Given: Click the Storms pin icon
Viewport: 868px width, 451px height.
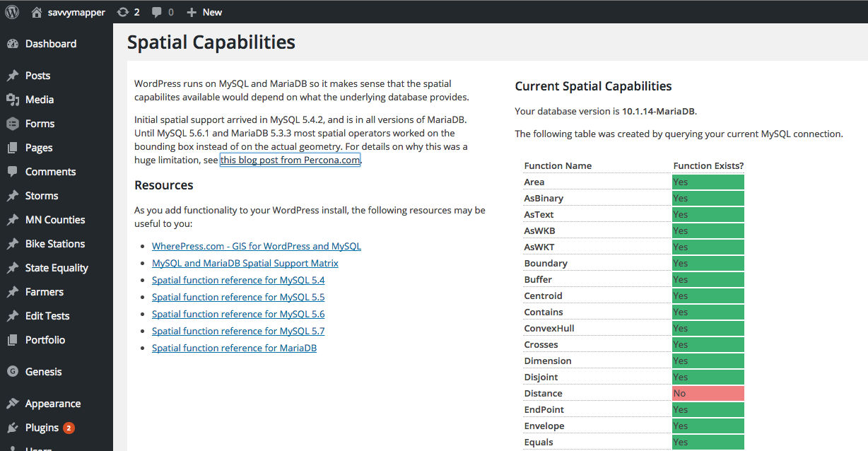Looking at the screenshot, I should [13, 196].
